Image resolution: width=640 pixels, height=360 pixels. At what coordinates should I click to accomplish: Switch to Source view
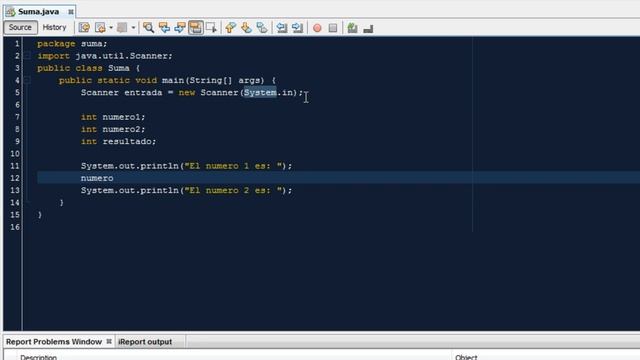tap(20, 27)
